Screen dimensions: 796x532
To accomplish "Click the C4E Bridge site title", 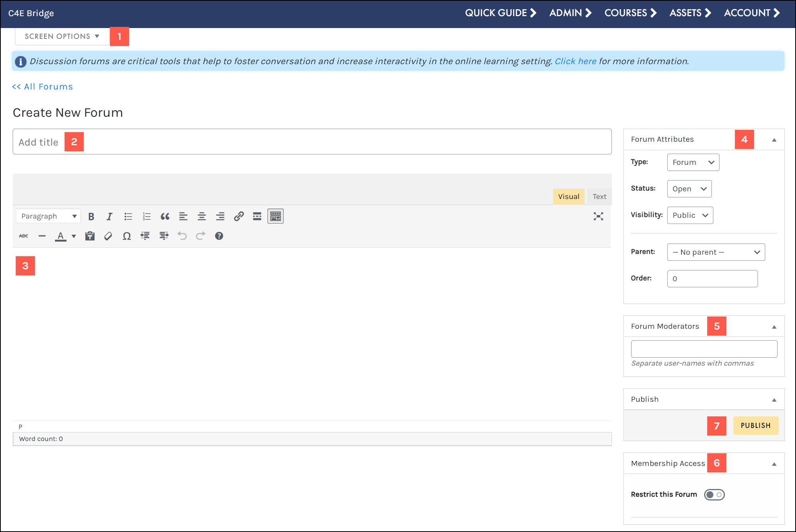I will coord(31,13).
